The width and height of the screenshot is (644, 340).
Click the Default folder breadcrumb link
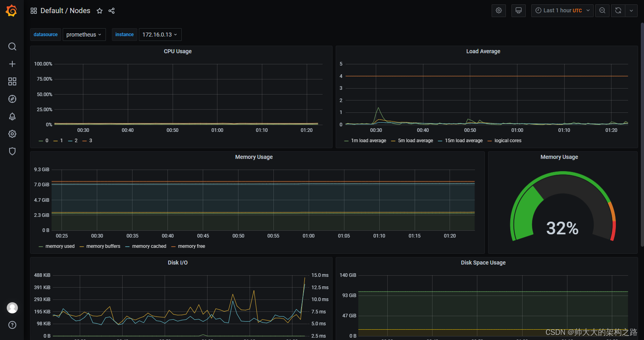pos(52,11)
